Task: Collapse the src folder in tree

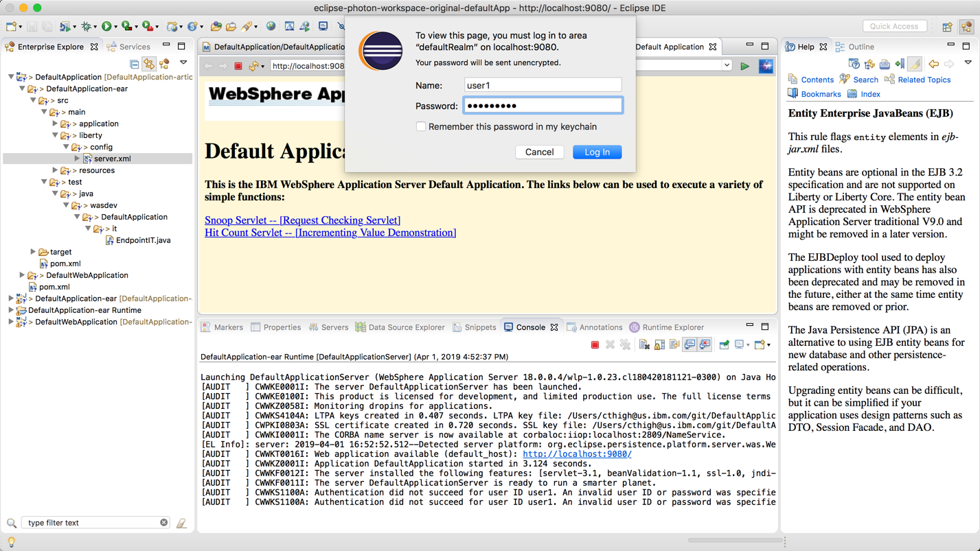Action: [x=33, y=100]
